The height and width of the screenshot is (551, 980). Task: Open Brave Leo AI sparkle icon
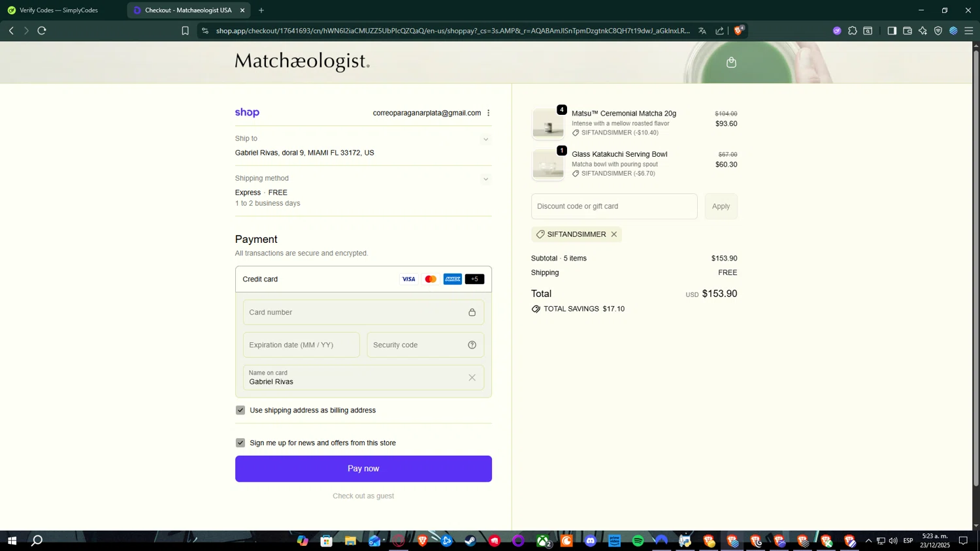(923, 31)
